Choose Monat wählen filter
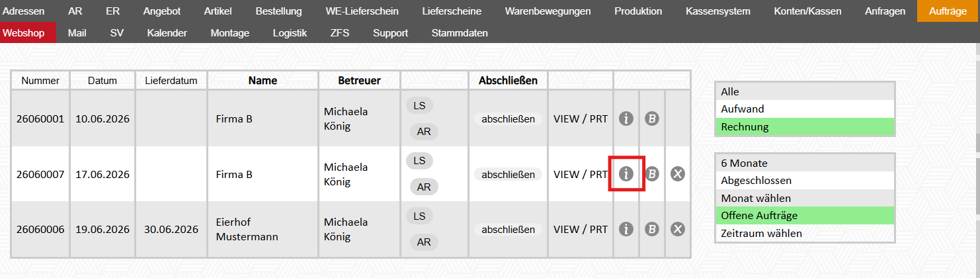980x278 pixels. point(805,198)
